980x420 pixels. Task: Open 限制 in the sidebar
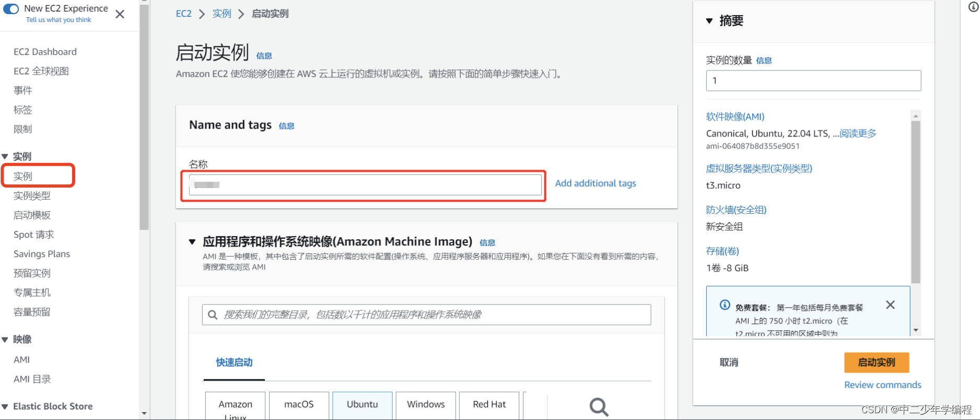click(x=23, y=129)
